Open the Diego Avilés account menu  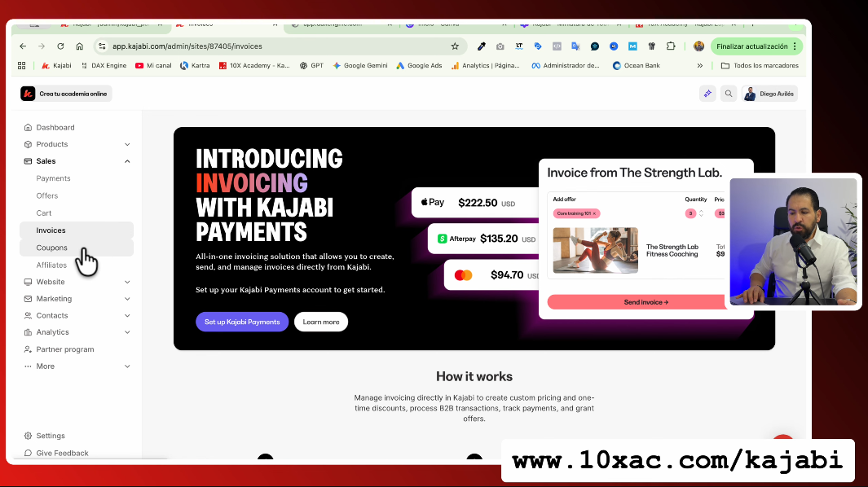pyautogui.click(x=769, y=94)
